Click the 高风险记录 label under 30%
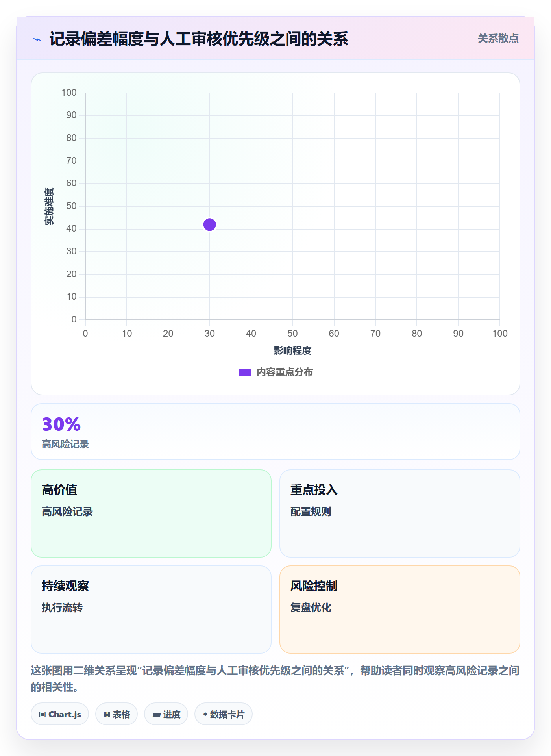Screen dimensions: 551x756 point(65,444)
